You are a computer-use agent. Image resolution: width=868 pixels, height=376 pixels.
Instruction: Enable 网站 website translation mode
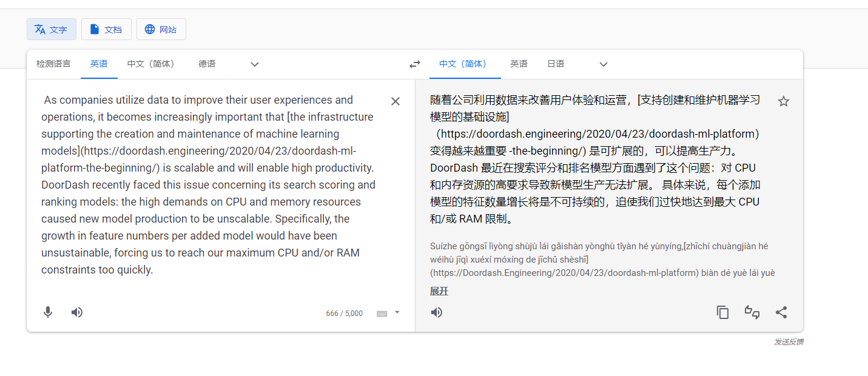(161, 29)
